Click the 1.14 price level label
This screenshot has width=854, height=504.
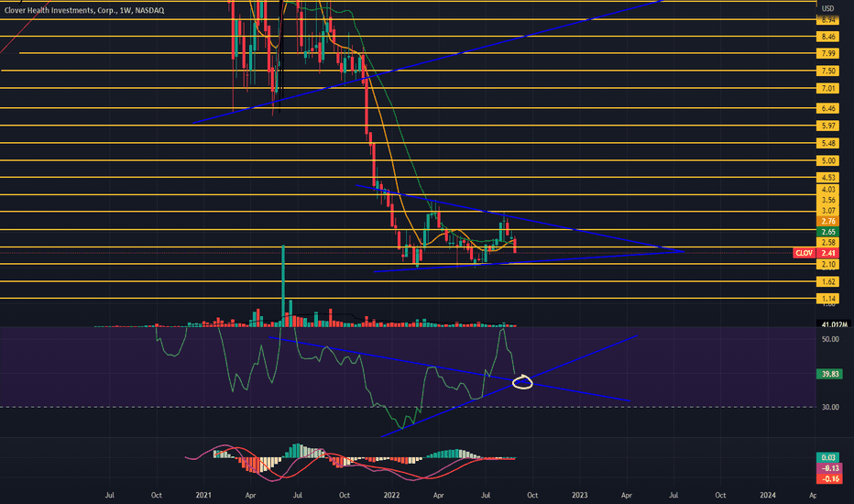[827, 299]
